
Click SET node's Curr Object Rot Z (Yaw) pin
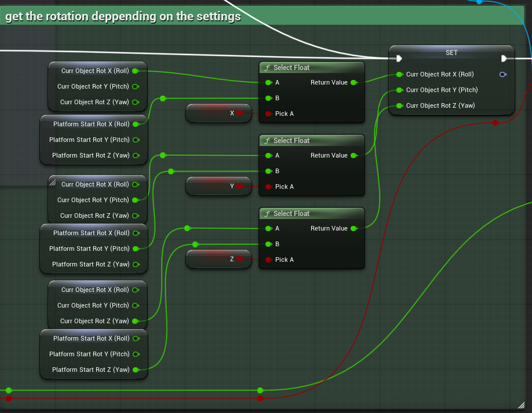399,105
